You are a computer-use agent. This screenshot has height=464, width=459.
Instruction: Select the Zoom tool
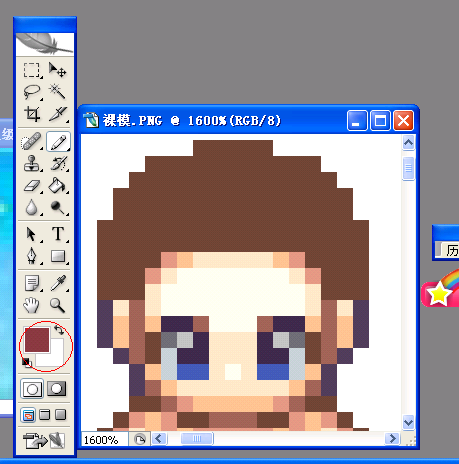pos(57,305)
